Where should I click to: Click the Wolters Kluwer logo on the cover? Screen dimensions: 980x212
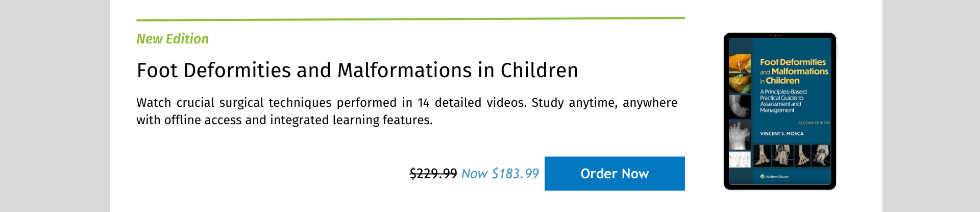click(774, 177)
